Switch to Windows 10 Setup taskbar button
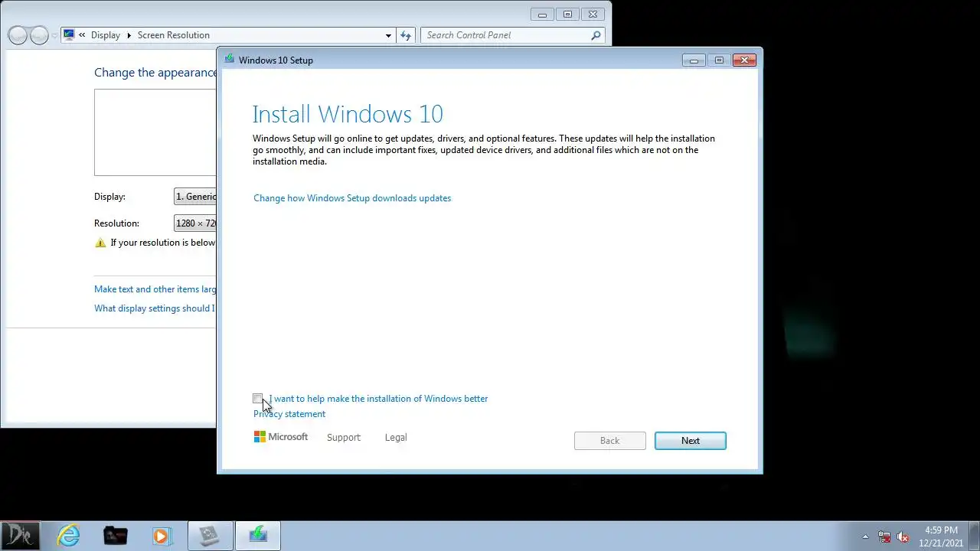This screenshot has height=551, width=980. [x=258, y=536]
